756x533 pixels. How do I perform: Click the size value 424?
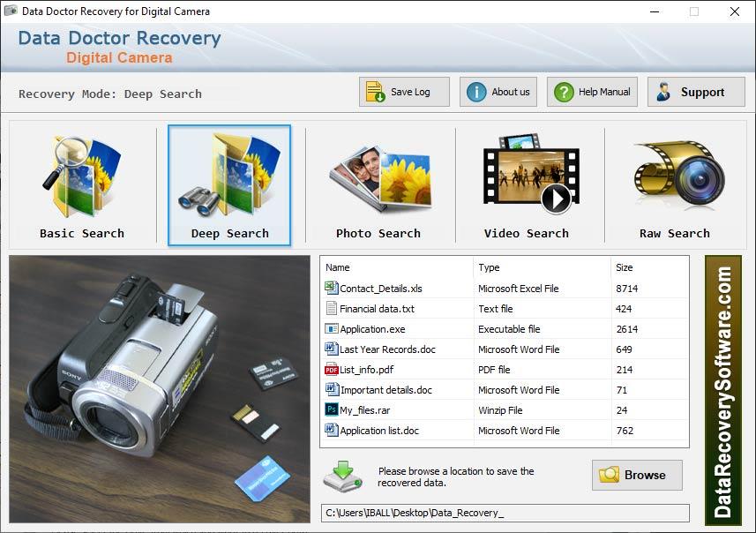point(624,309)
